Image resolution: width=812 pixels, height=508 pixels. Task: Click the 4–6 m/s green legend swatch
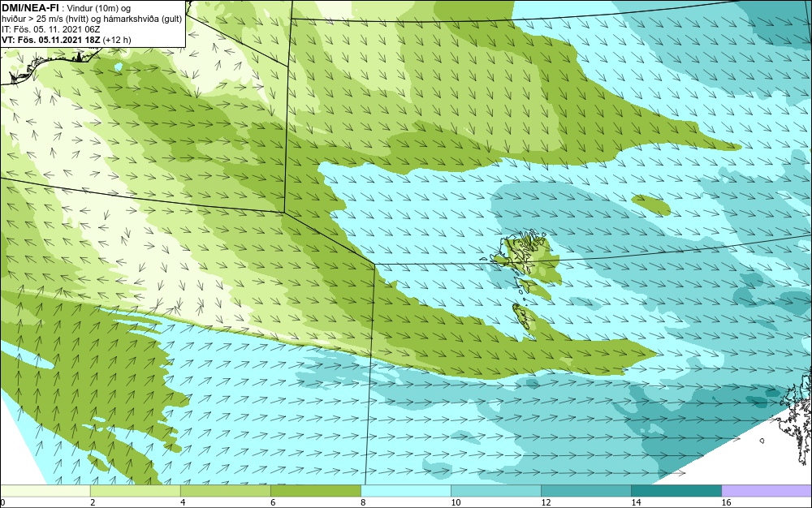(225, 490)
